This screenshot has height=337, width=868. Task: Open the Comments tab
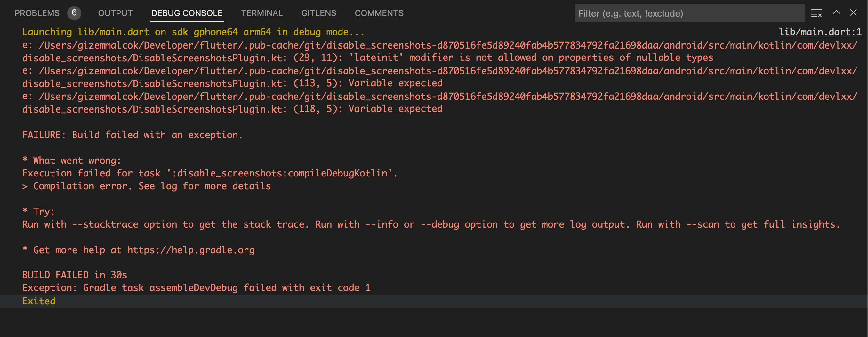(x=379, y=13)
